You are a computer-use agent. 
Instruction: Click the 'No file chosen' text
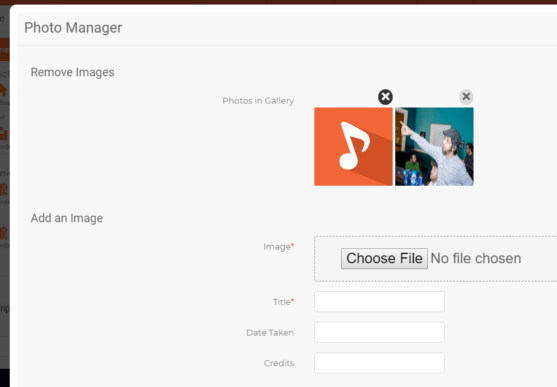point(476,258)
